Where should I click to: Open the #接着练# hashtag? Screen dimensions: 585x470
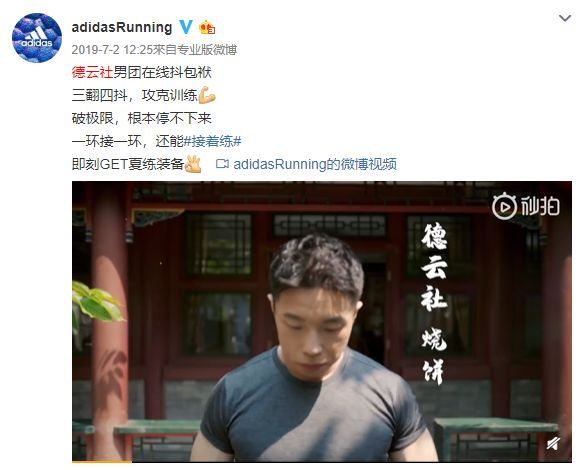tap(213, 141)
